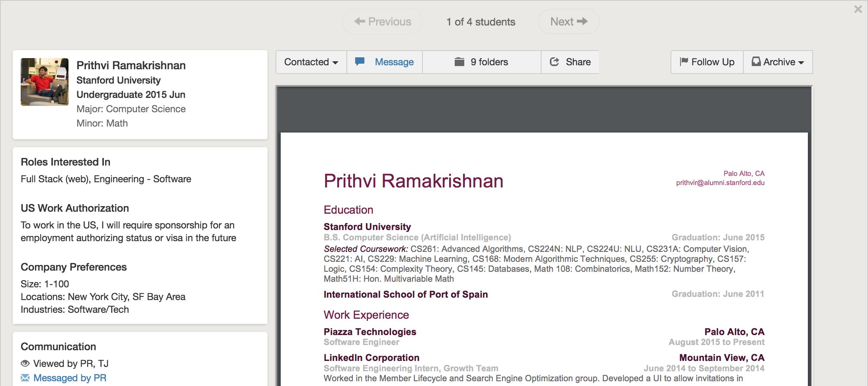Open the 9 folders button
Viewport: 868px width, 386px height.
coord(482,62)
